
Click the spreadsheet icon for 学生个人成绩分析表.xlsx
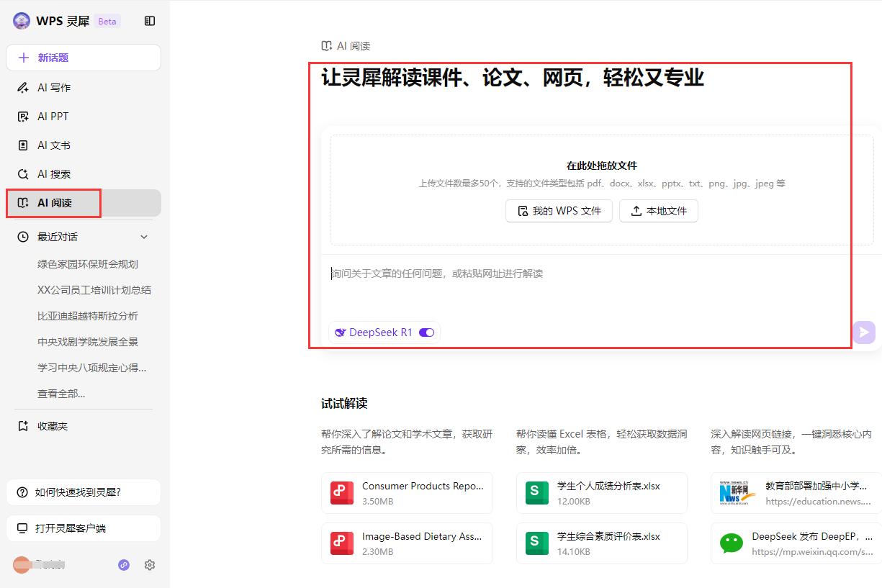[536, 493]
